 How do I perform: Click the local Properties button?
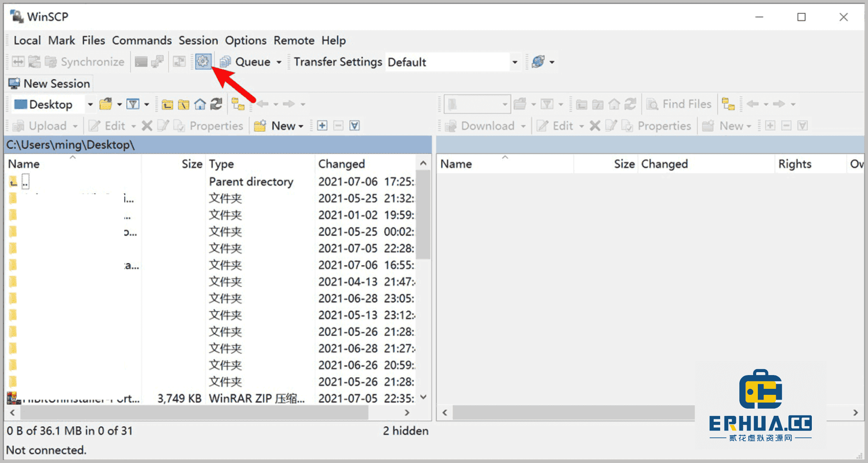point(209,126)
